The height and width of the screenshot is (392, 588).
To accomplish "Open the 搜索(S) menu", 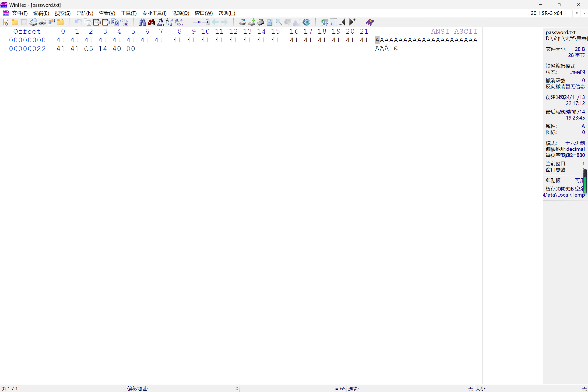I will [63, 13].
